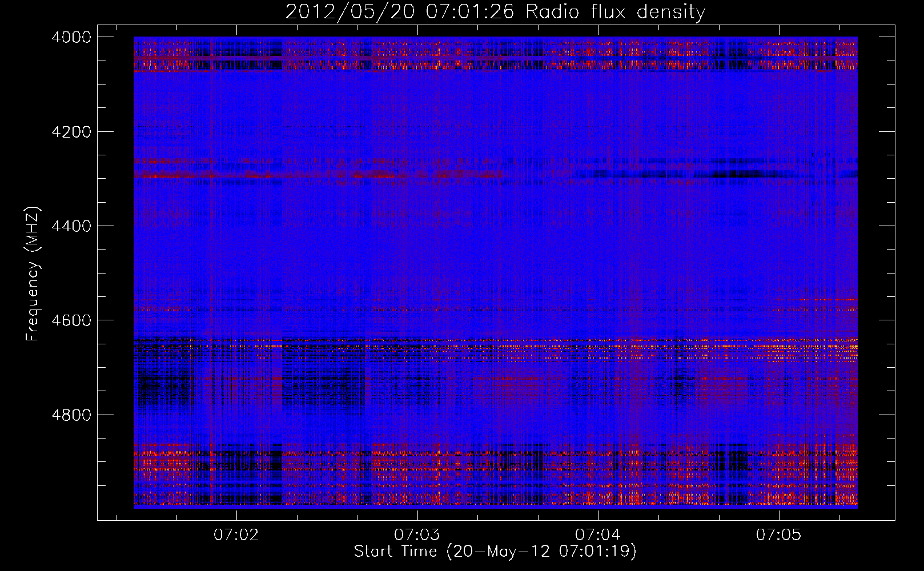The width and height of the screenshot is (924, 571).
Task: Select the 4200 frequency tick label
Action: coord(71,132)
